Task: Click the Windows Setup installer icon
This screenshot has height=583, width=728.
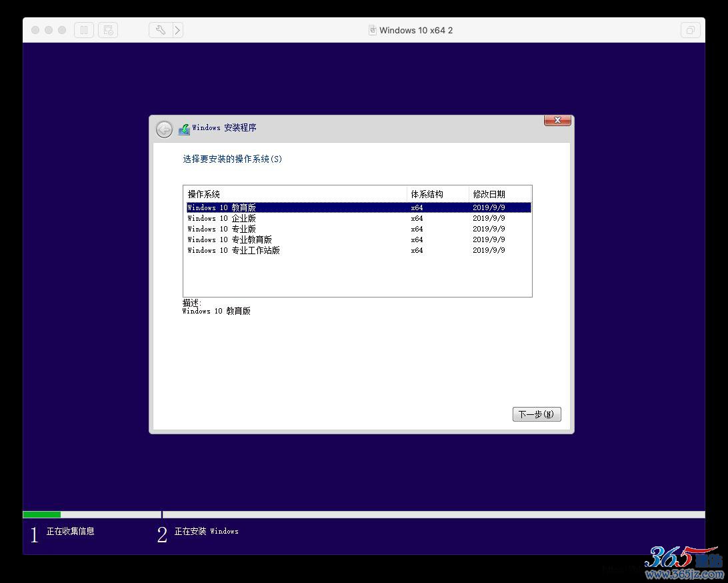Action: 184,129
